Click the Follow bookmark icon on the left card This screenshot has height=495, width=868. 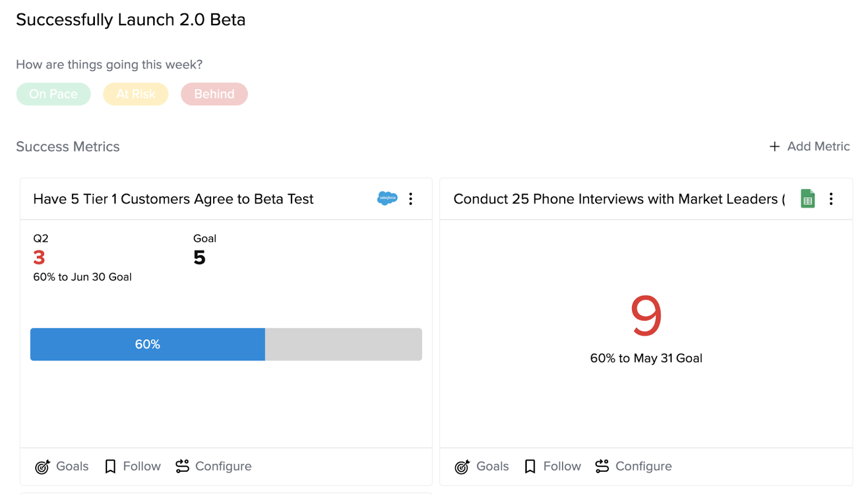click(x=110, y=467)
